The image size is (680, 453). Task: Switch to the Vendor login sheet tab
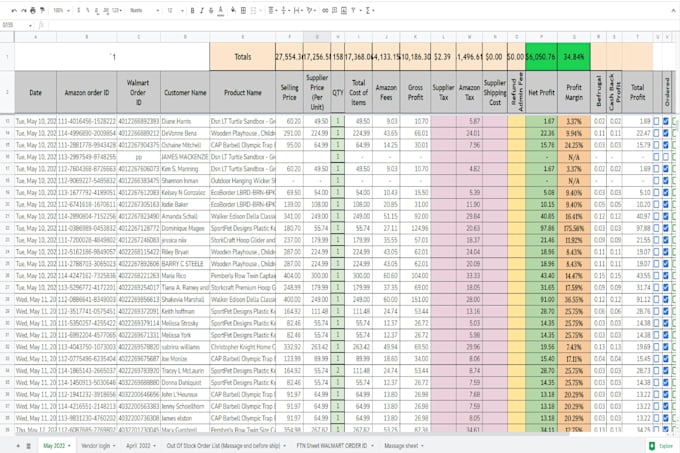pyautogui.click(x=98, y=446)
